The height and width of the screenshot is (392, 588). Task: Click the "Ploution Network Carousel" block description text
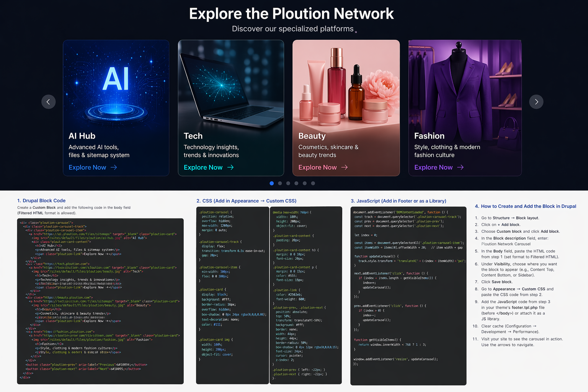click(x=506, y=244)
